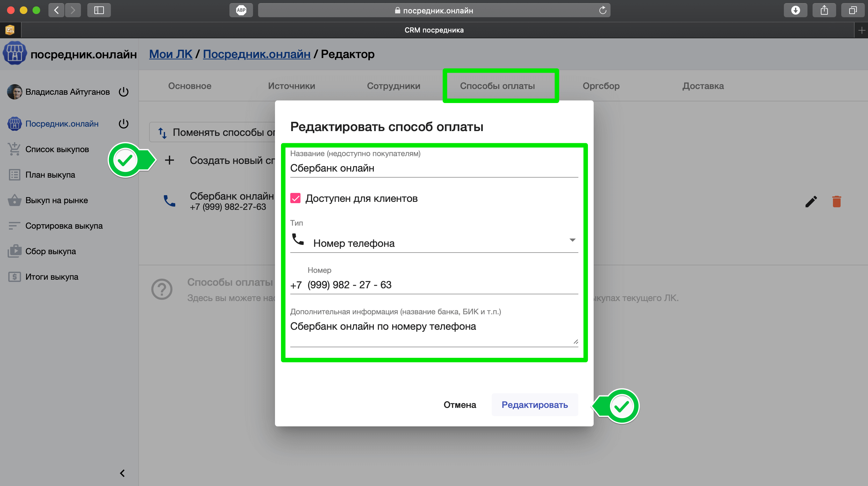Click the pencil edit icon for Сбербанк онлайн
The image size is (868, 486).
[x=811, y=201]
